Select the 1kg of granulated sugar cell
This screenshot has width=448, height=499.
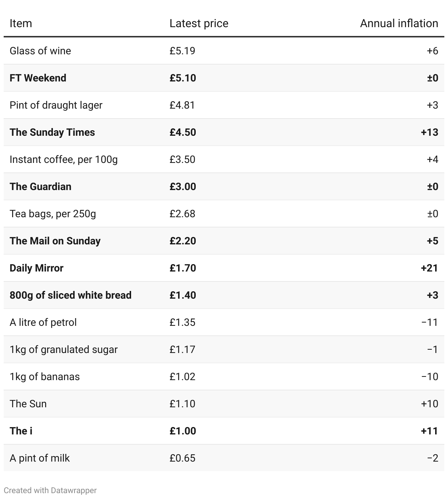pyautogui.click(x=64, y=349)
